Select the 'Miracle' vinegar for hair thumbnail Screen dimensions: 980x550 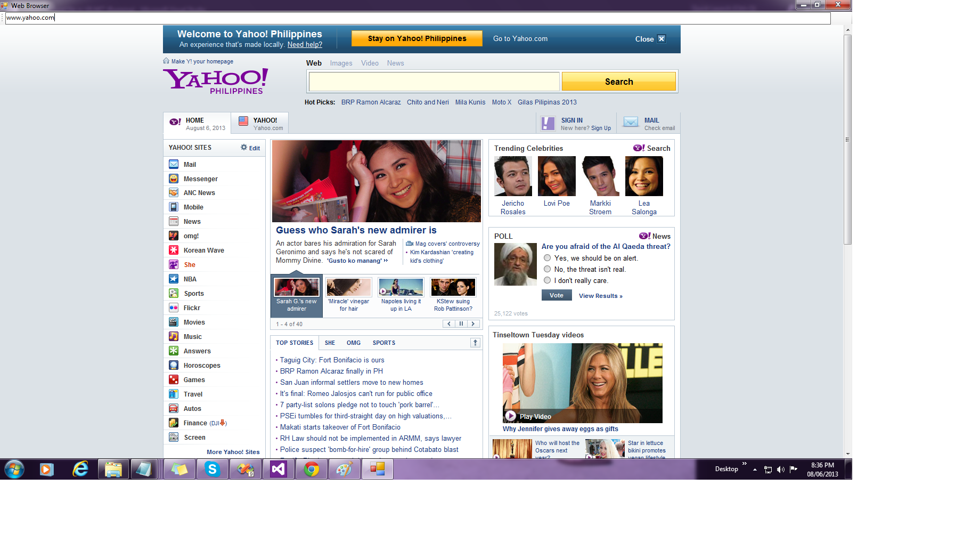349,287
